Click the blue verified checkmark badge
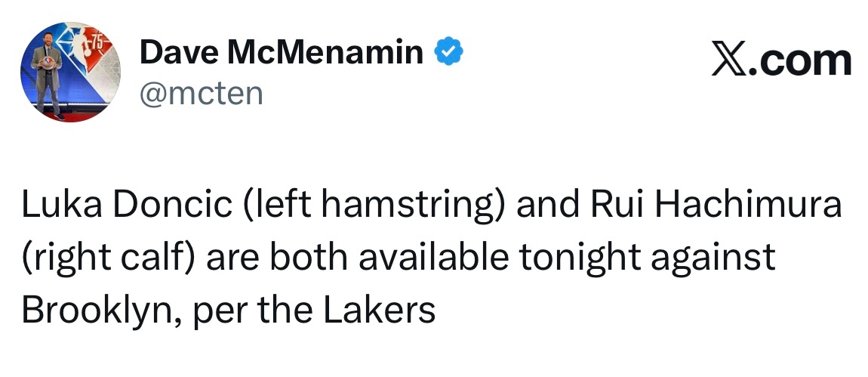This screenshot has height=377, width=868. pyautogui.click(x=448, y=53)
